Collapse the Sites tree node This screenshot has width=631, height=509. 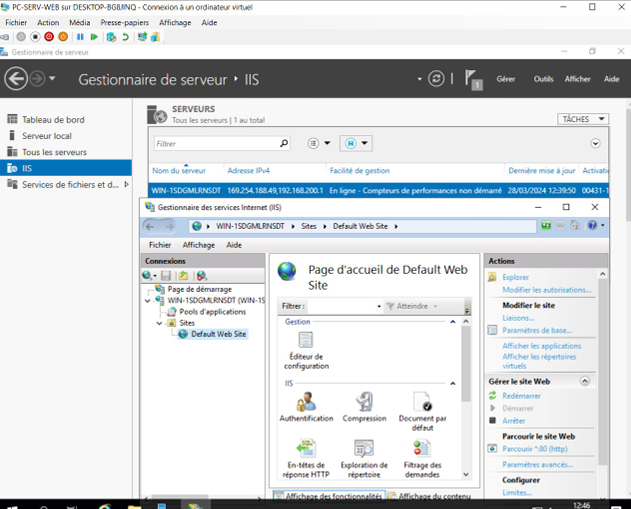159,323
